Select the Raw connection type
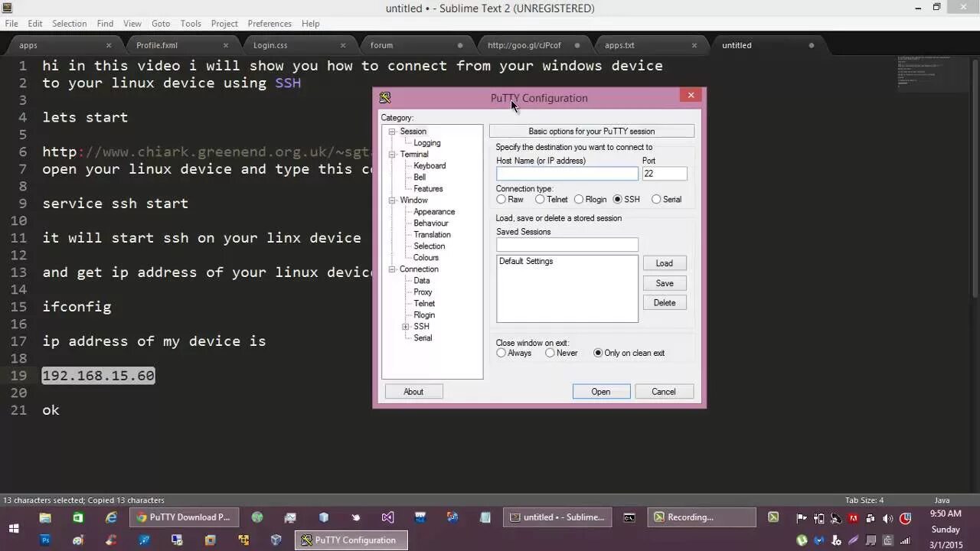The image size is (980, 551). (x=501, y=199)
